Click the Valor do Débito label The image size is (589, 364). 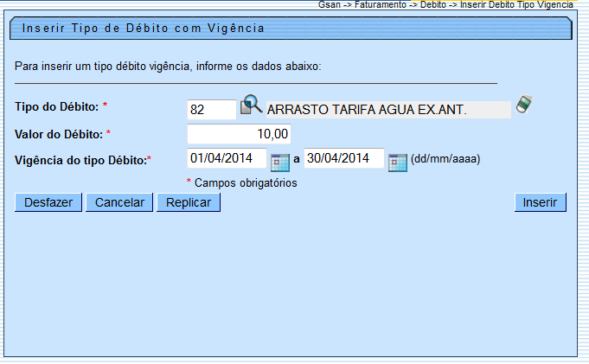click(x=59, y=134)
